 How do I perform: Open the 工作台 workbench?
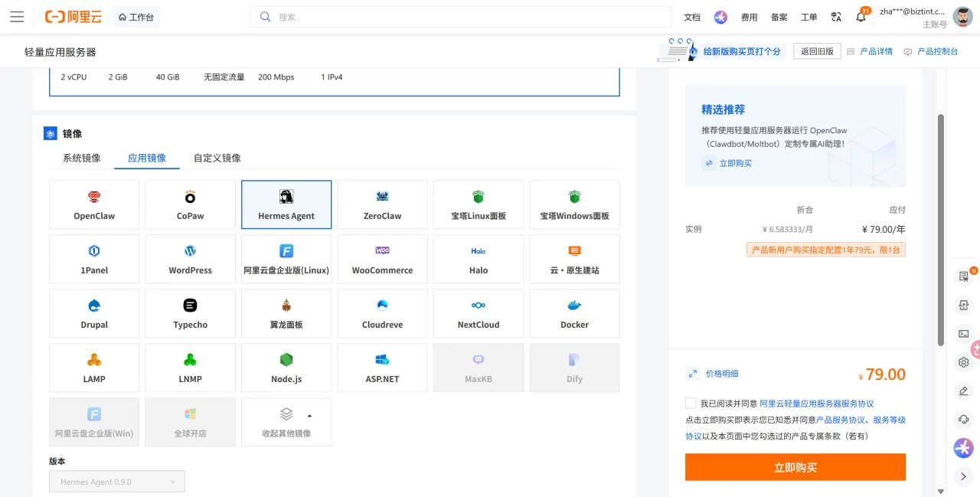[136, 17]
